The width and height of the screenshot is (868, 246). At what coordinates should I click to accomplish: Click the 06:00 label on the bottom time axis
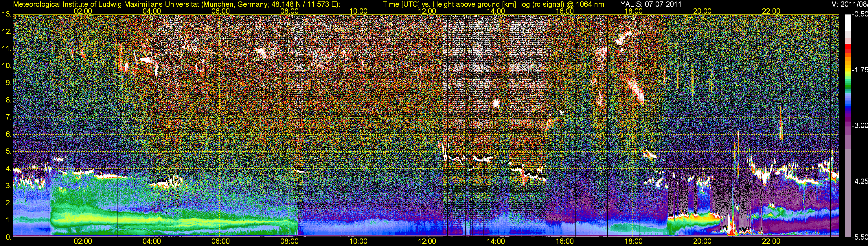coord(220,241)
